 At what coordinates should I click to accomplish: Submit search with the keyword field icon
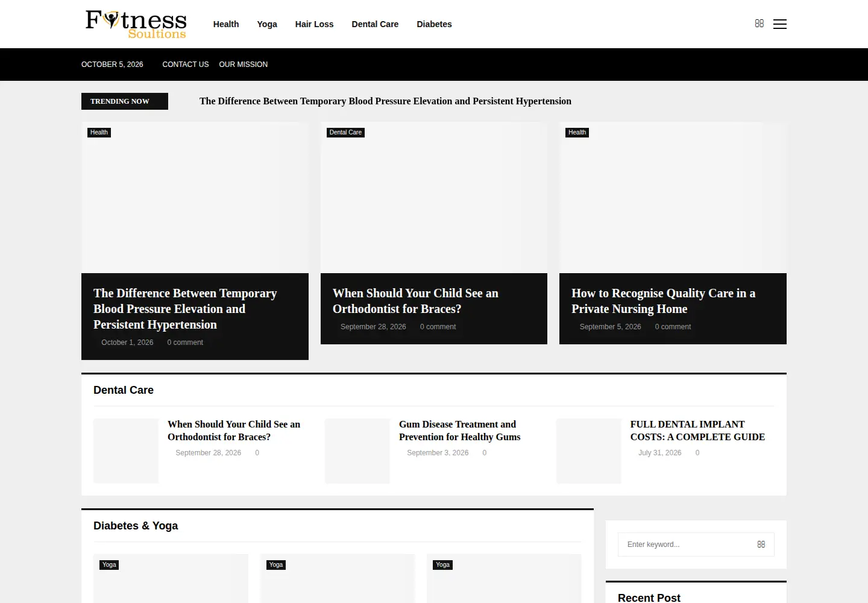[x=761, y=544]
